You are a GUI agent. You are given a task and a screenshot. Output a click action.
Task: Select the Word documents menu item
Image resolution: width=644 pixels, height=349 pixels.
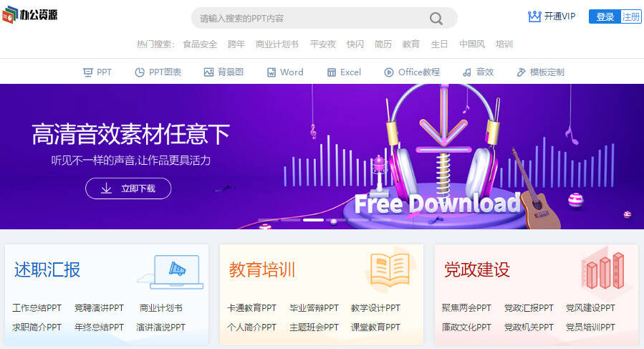coord(285,72)
